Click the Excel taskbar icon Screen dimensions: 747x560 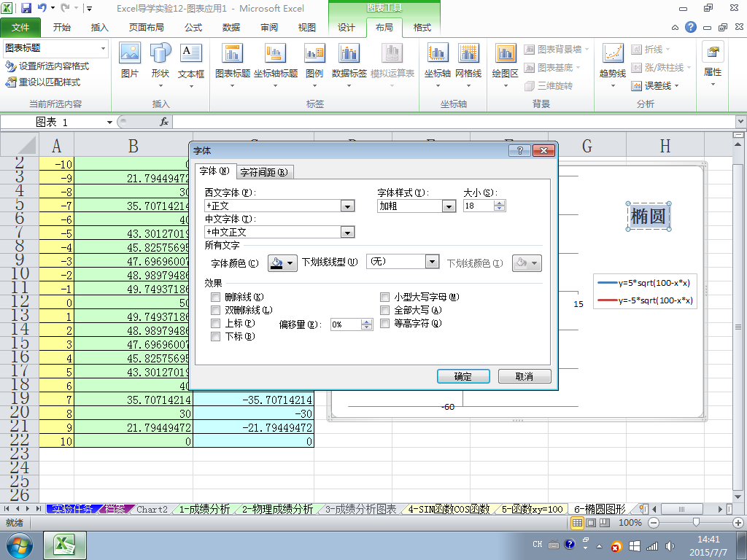(x=65, y=545)
